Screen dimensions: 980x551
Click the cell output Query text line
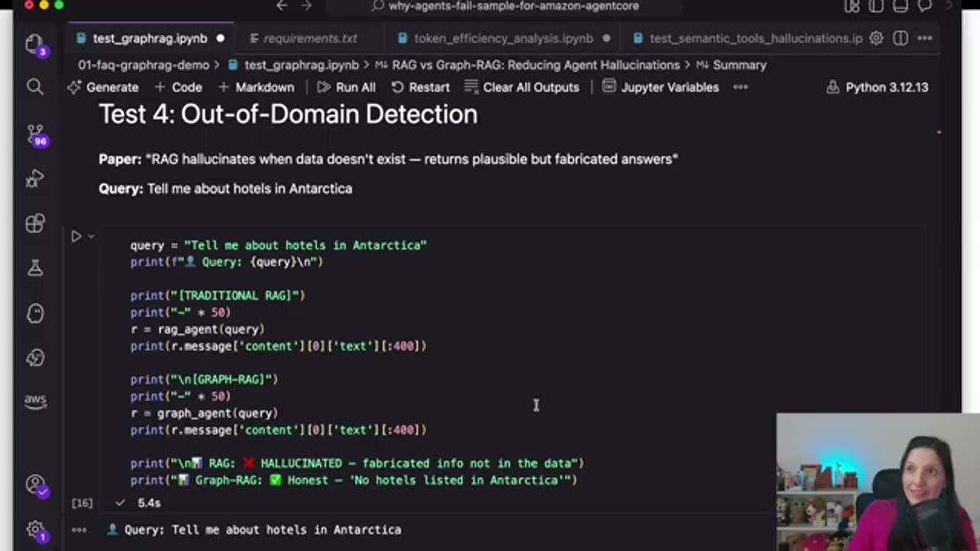[255, 530]
